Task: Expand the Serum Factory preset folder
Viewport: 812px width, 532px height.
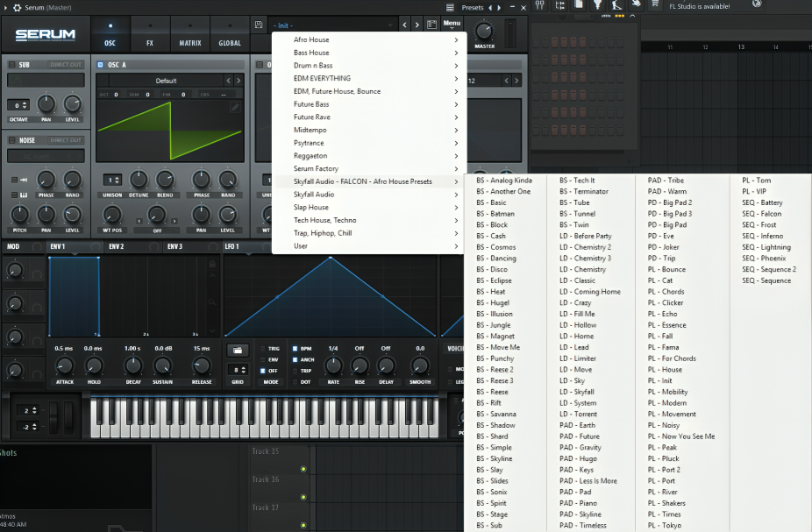Action: [369, 168]
